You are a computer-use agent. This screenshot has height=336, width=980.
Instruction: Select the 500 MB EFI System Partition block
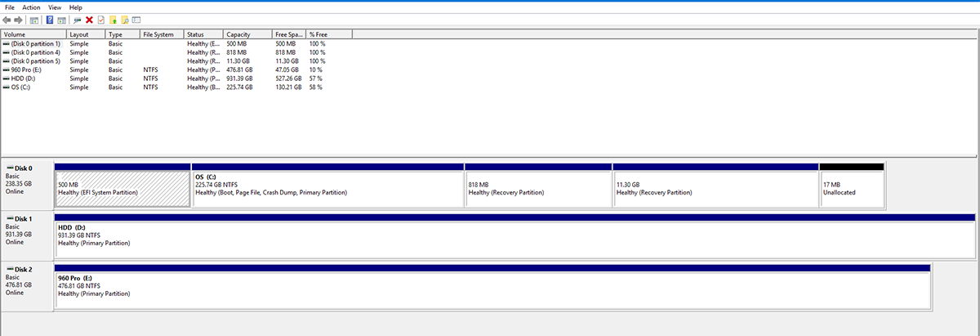coord(122,186)
